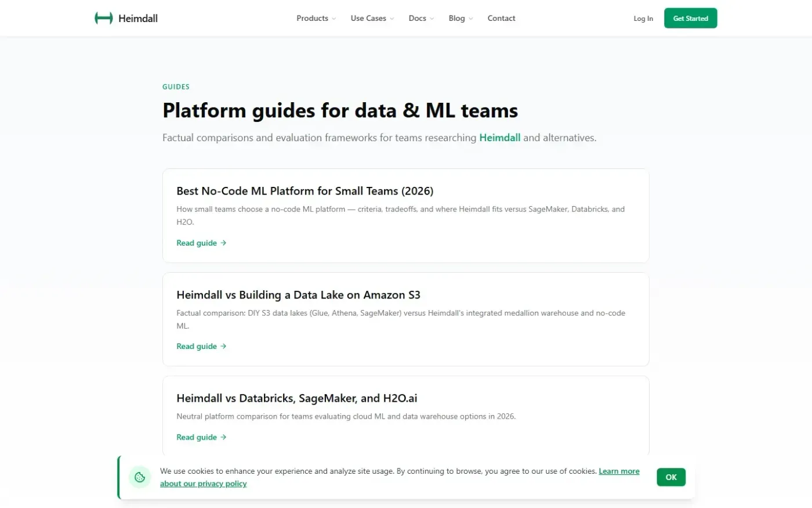
Task: Click the arrow next to Read guide for No-Code ML
Action: click(223, 243)
